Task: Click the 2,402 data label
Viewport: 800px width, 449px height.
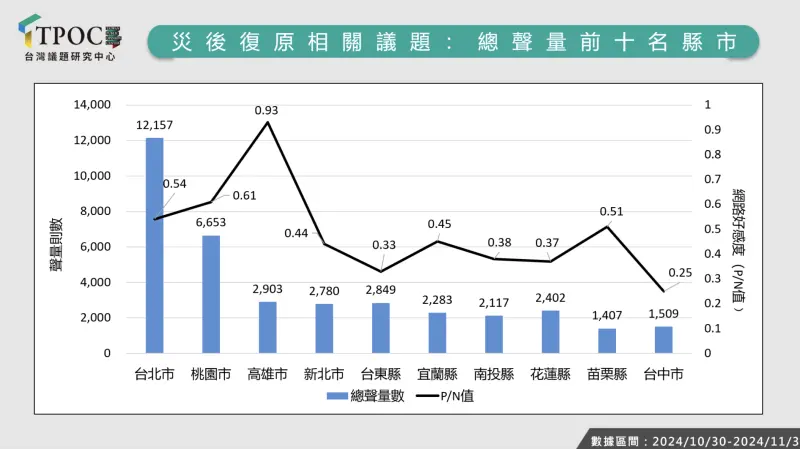Action: pos(551,298)
